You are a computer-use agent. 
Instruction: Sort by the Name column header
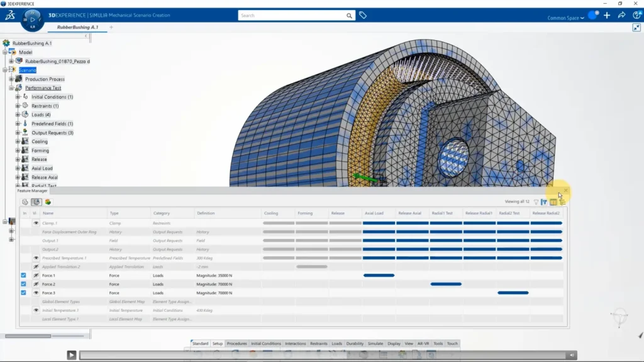click(48, 213)
